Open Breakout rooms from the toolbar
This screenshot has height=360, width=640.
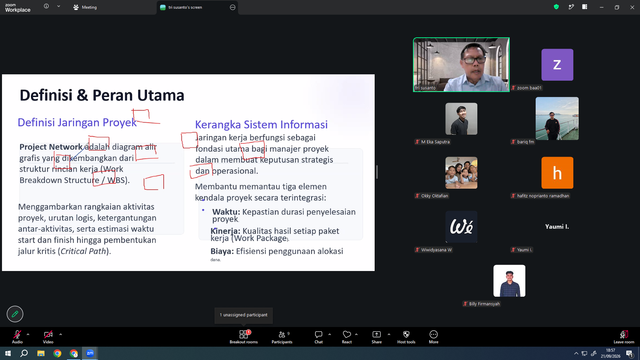tap(244, 336)
